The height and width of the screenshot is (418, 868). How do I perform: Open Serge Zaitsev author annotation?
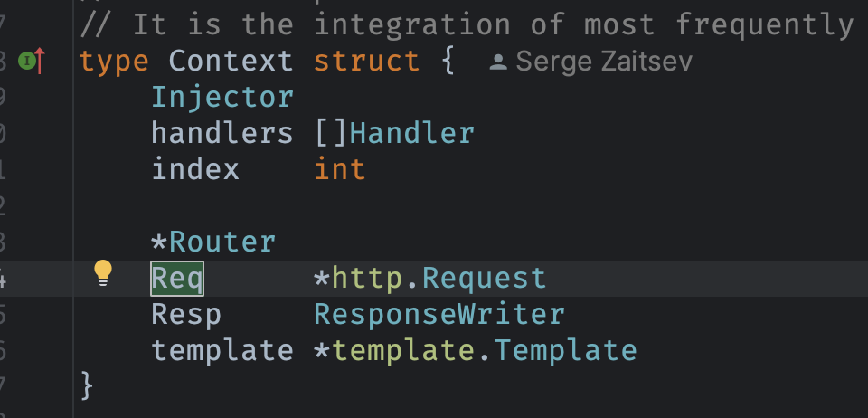coord(603,62)
